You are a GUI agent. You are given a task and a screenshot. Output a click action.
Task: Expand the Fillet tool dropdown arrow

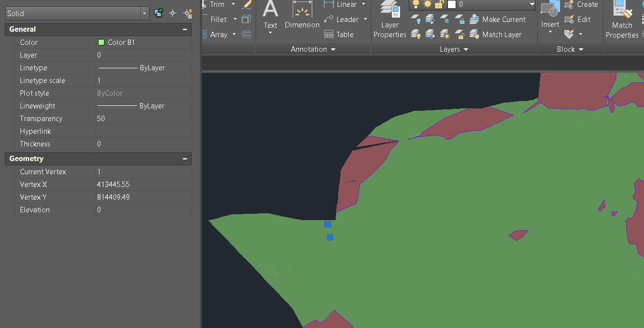[x=235, y=19]
